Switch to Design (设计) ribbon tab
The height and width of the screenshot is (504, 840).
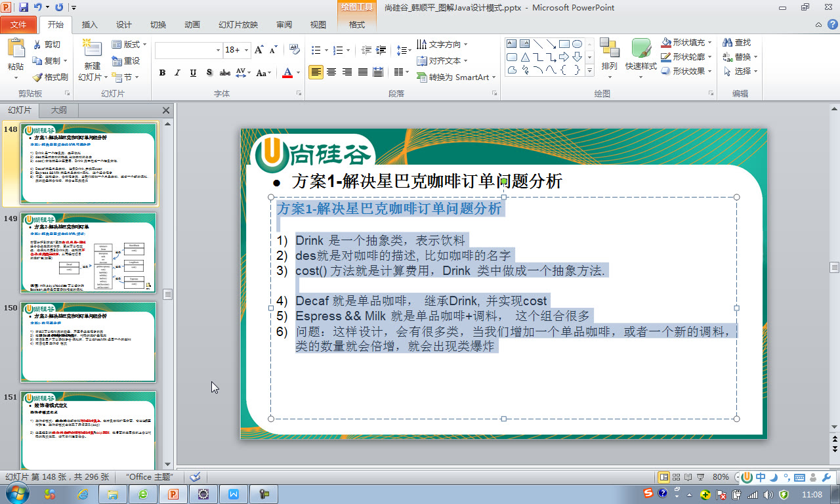point(124,25)
